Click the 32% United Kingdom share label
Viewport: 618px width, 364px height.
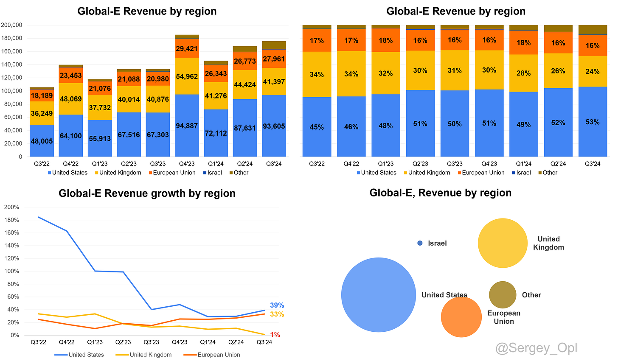coord(386,73)
